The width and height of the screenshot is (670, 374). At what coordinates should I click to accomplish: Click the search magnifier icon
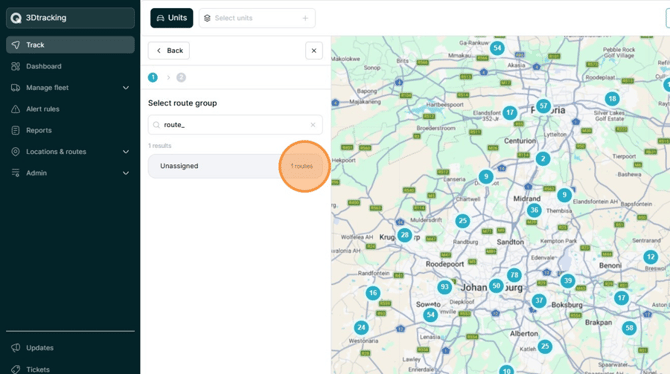point(156,125)
